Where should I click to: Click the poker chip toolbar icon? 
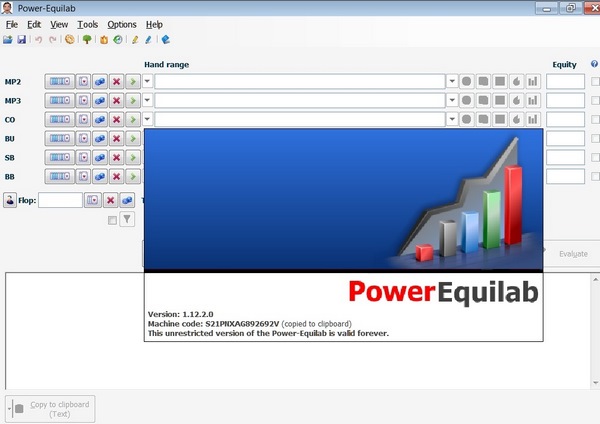70,39
